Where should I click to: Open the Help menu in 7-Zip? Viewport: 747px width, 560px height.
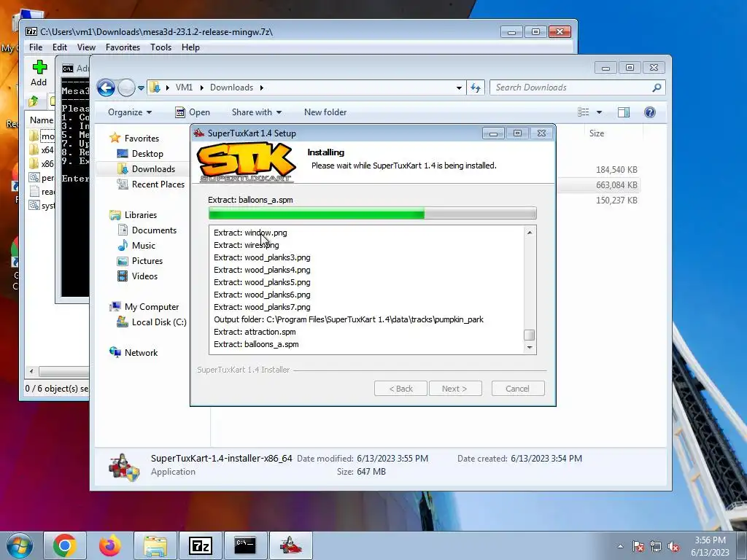(190, 47)
